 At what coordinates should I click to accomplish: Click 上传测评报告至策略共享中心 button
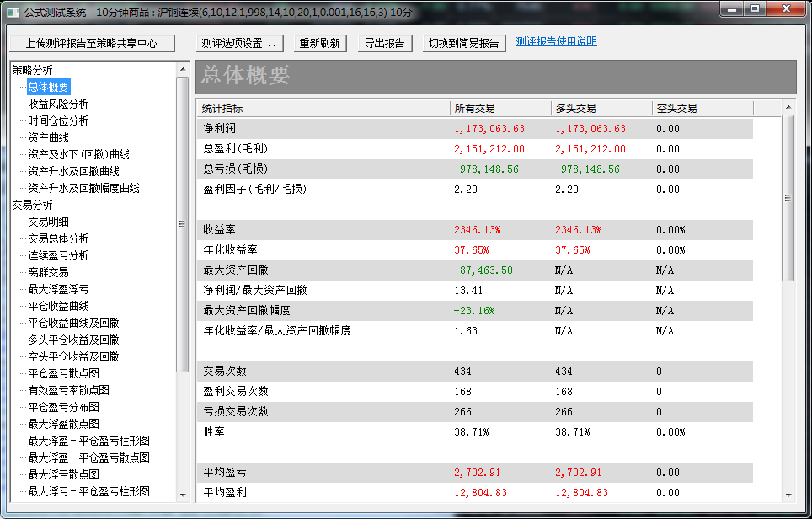click(x=91, y=43)
